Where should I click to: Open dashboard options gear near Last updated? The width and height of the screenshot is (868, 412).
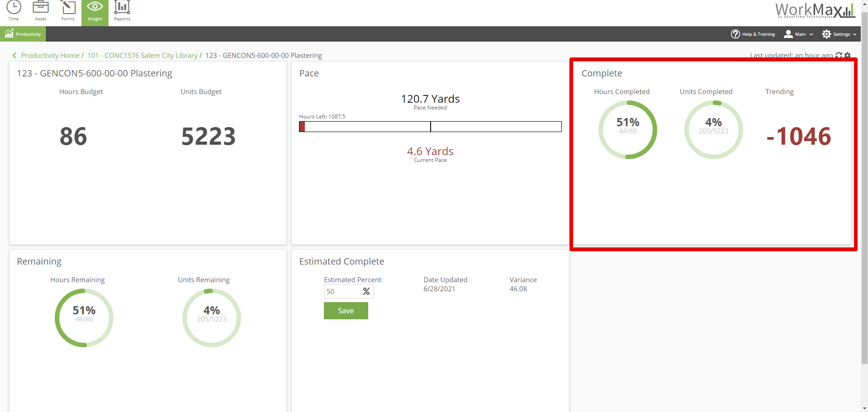click(x=848, y=55)
